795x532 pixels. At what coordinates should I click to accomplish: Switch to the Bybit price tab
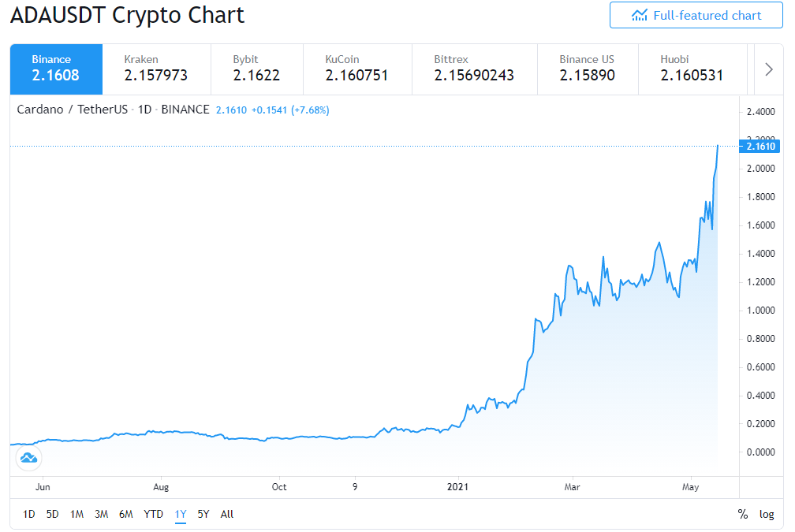(257, 69)
